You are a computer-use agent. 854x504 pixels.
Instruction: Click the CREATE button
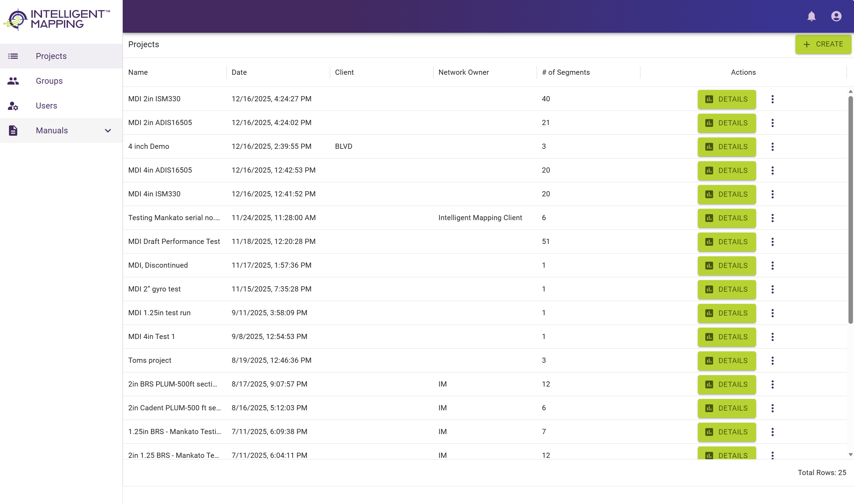tap(823, 44)
